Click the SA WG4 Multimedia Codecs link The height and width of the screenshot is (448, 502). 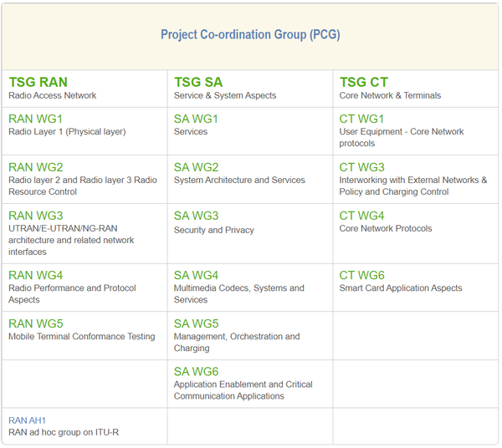196,275
